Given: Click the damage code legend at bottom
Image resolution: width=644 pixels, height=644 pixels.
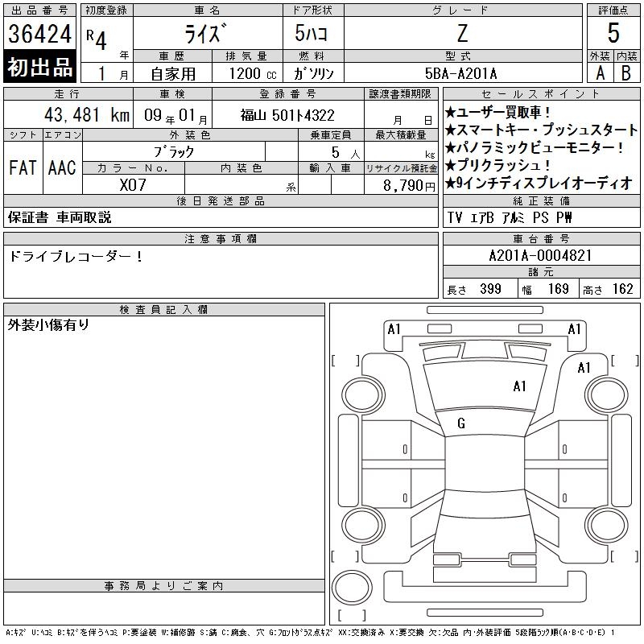Looking at the screenshot, I should [x=311, y=633].
